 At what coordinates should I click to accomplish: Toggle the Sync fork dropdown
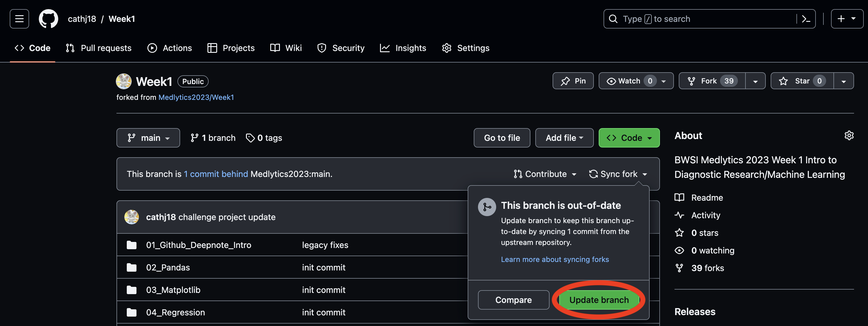point(618,174)
